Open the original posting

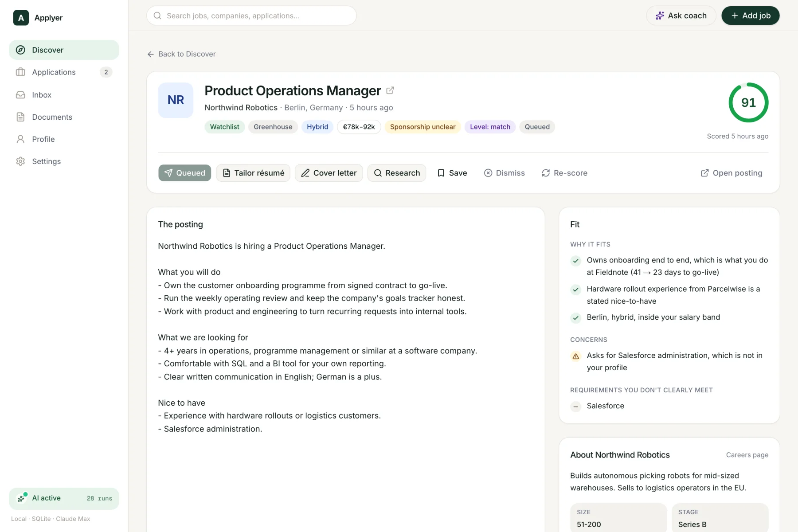731,173
